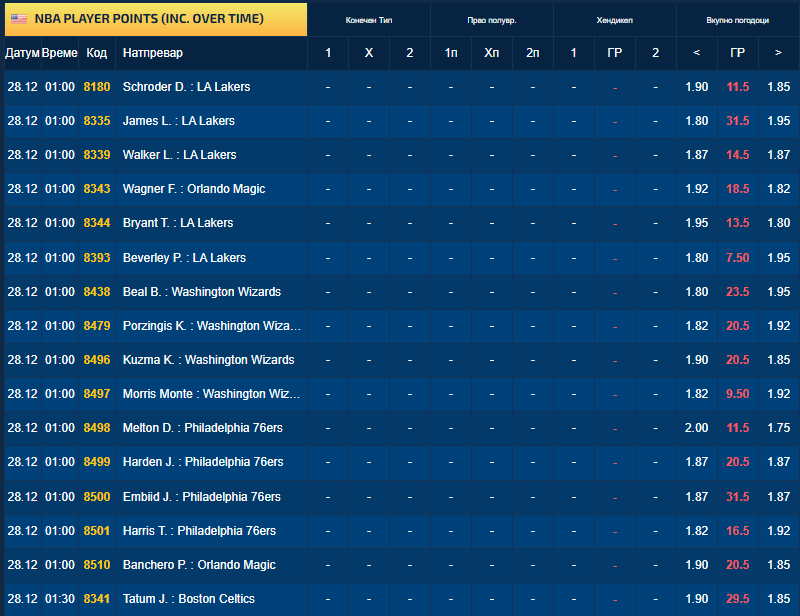Click match code 8393
Viewport: 800px width, 616px height.
click(97, 258)
